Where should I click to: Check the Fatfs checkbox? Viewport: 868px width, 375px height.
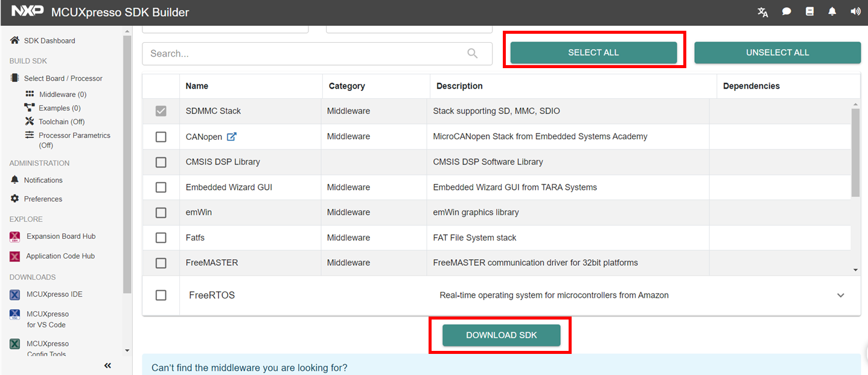point(161,238)
